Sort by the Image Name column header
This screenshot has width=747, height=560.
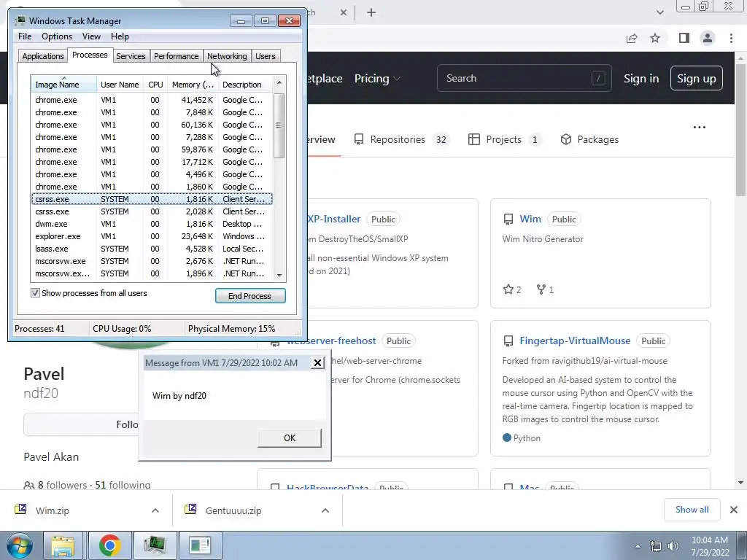[64, 85]
